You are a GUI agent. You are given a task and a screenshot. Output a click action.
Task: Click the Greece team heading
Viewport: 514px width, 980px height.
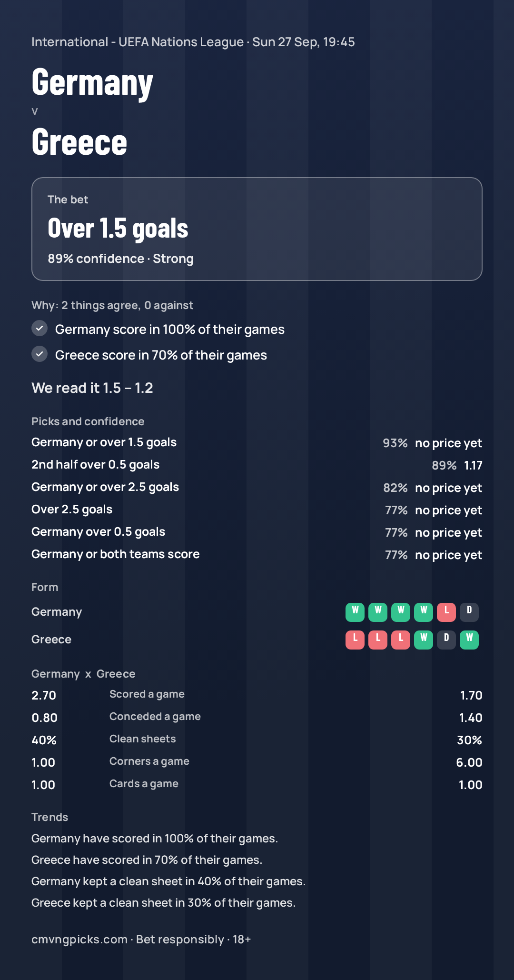pos(79,142)
